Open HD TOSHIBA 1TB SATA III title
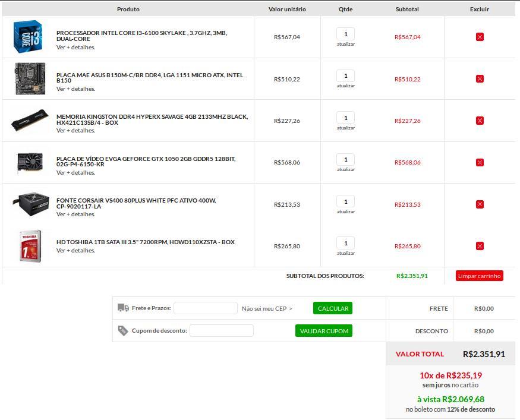520x420 pixels. click(x=146, y=242)
